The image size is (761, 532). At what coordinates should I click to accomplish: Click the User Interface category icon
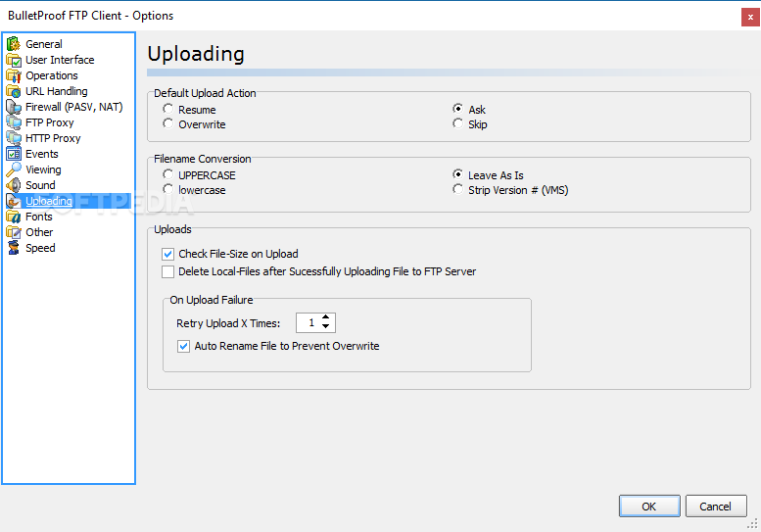coord(14,60)
